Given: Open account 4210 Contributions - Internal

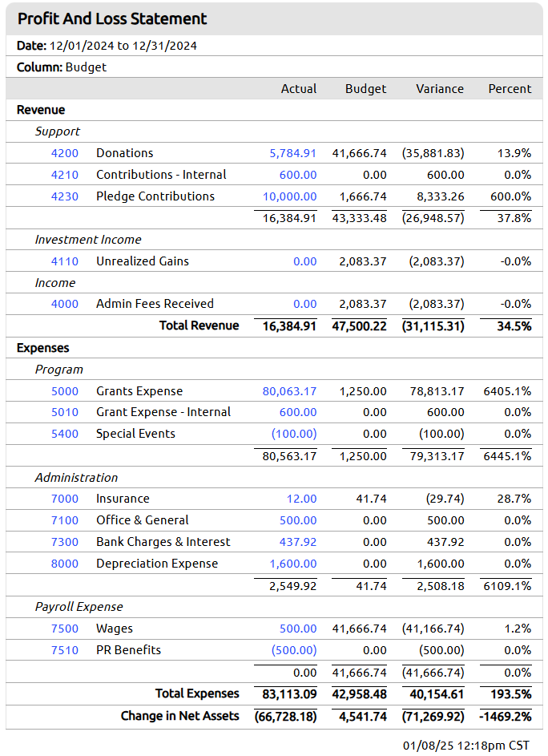Looking at the screenshot, I should [x=65, y=175].
